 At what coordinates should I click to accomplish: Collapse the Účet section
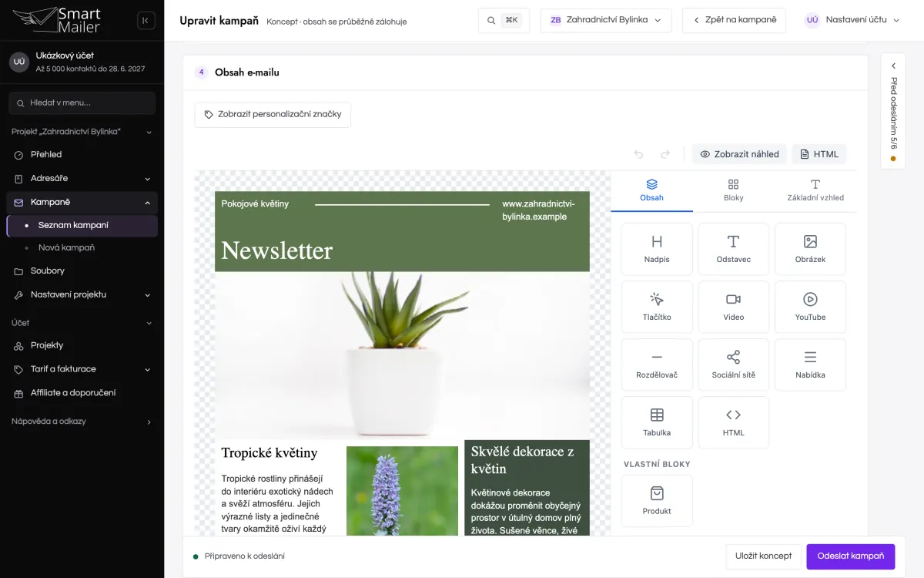[x=82, y=323]
